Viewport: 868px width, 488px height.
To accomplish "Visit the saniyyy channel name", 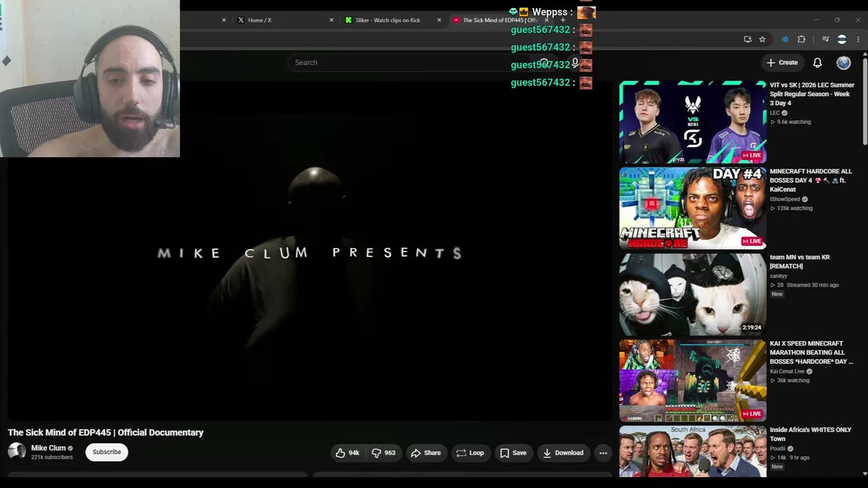I will 778,276.
